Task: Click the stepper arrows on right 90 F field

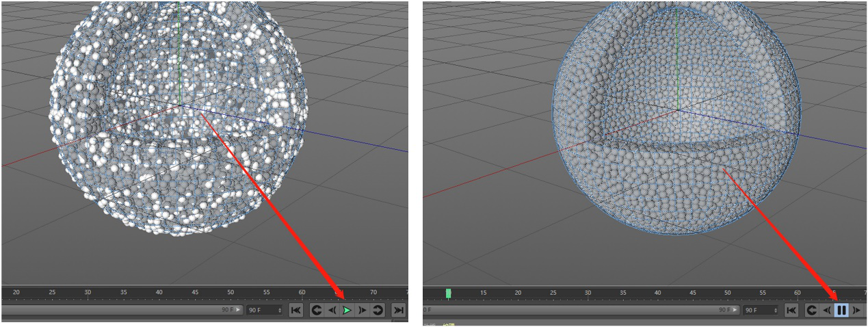Action: click(775, 311)
